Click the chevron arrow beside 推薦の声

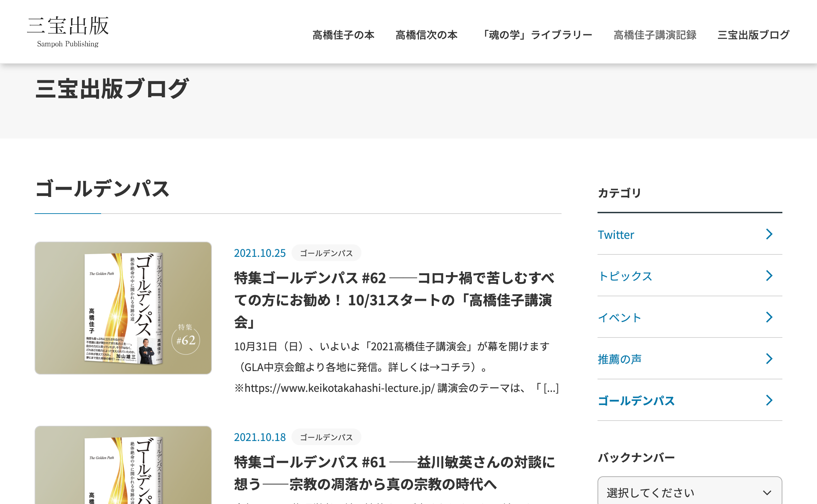769,359
